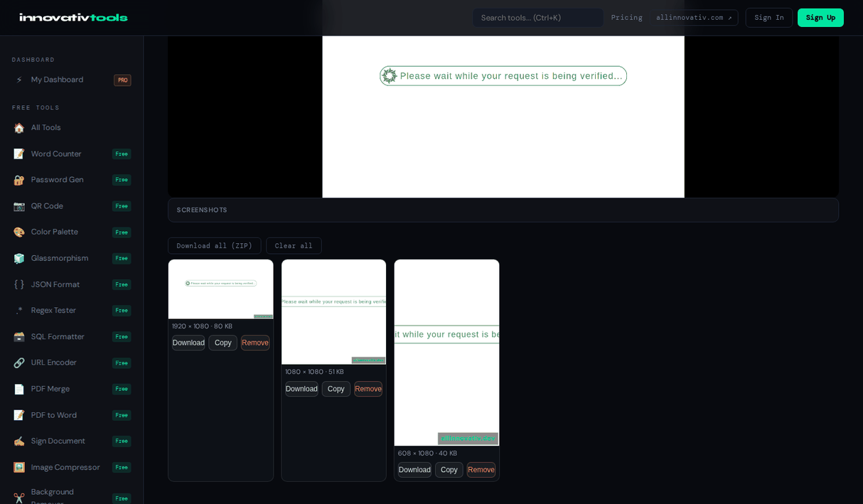Open the Glassmorphism tool

point(72,259)
